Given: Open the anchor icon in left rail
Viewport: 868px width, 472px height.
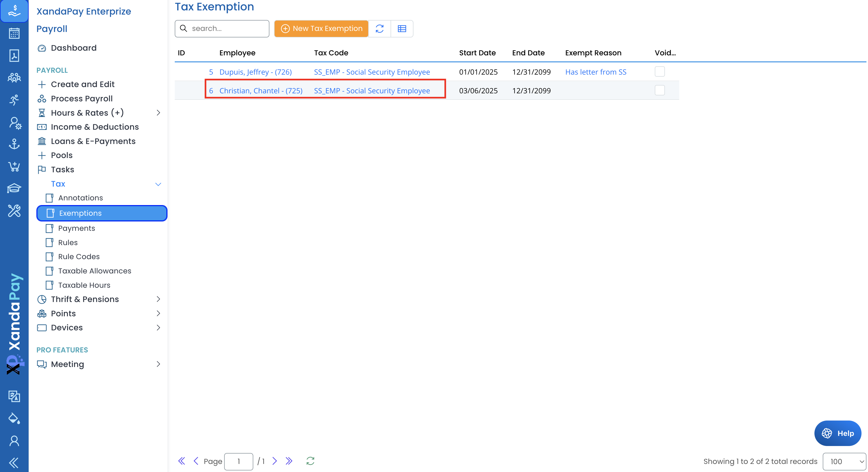Looking at the screenshot, I should coord(14,144).
